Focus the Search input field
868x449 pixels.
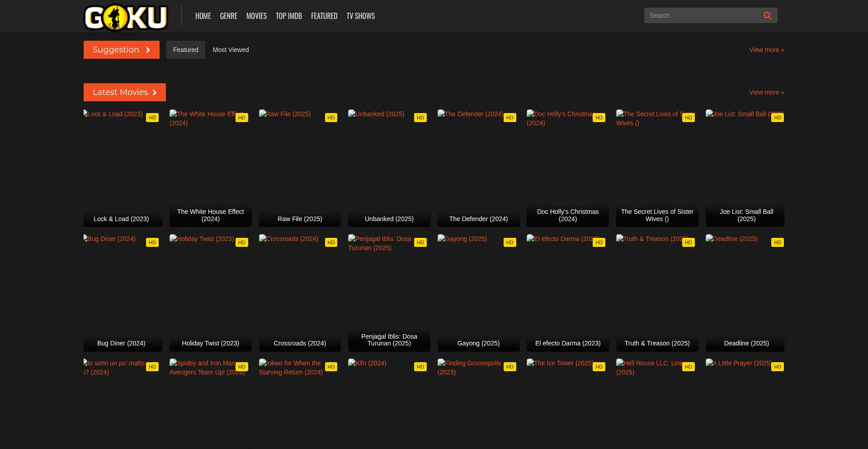coord(701,15)
